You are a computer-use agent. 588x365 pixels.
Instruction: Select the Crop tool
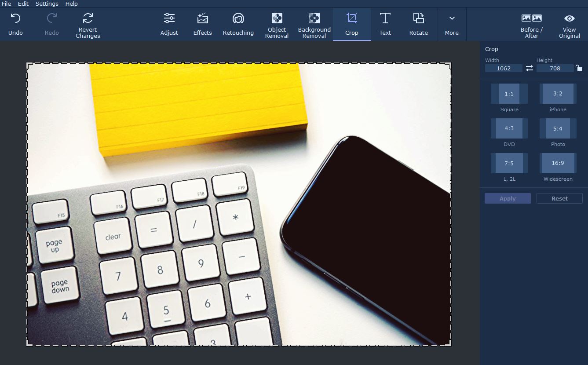click(351, 24)
